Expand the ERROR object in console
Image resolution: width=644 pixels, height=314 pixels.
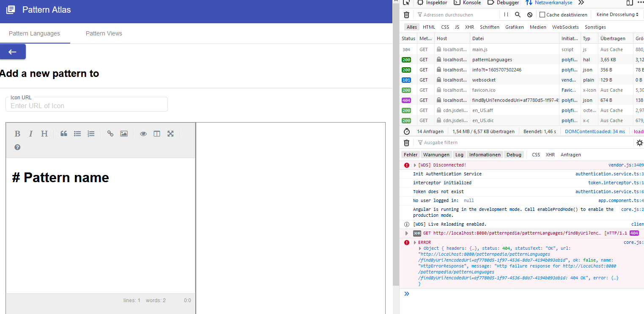tap(415, 243)
